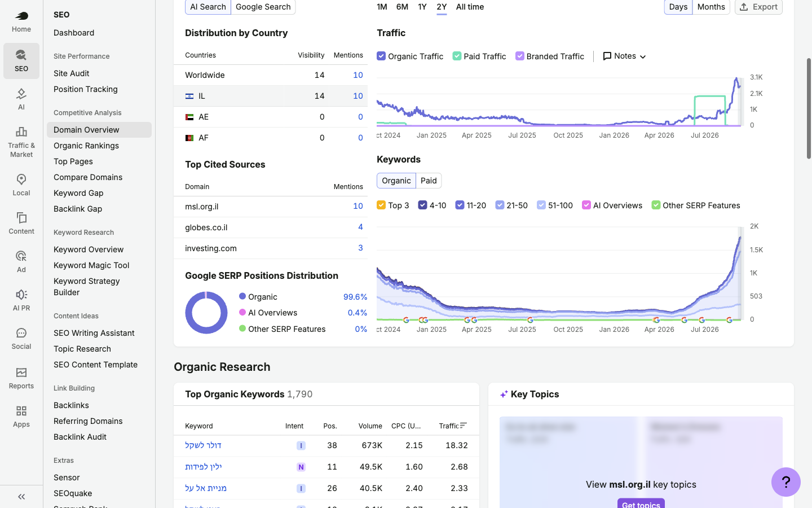The width and height of the screenshot is (812, 508).
Task: Open the Local pin icon
Action: (21, 179)
